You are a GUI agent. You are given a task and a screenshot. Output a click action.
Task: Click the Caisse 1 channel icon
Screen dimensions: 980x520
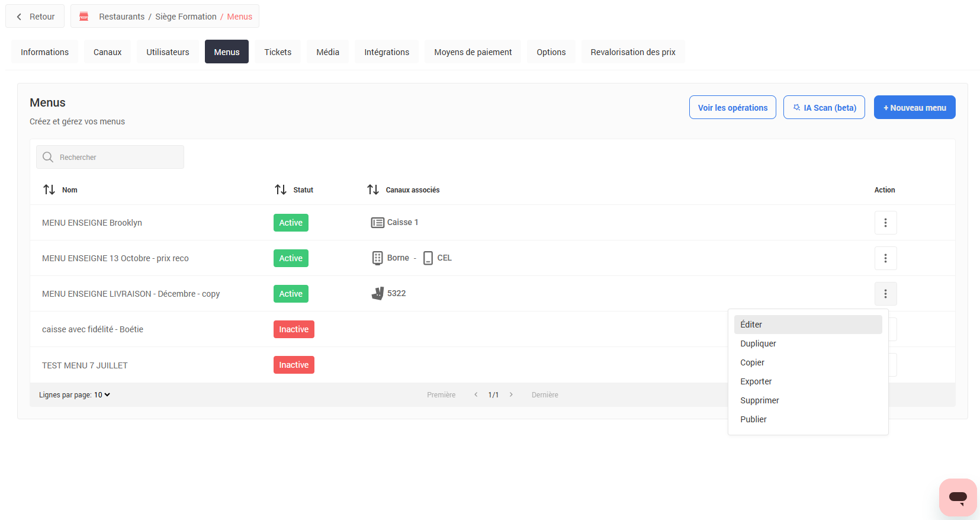tap(377, 223)
